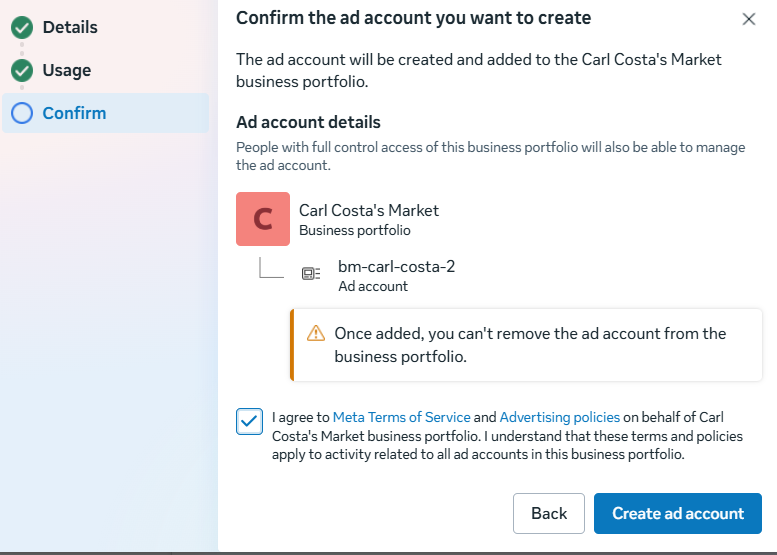Click Create ad account button

click(678, 513)
